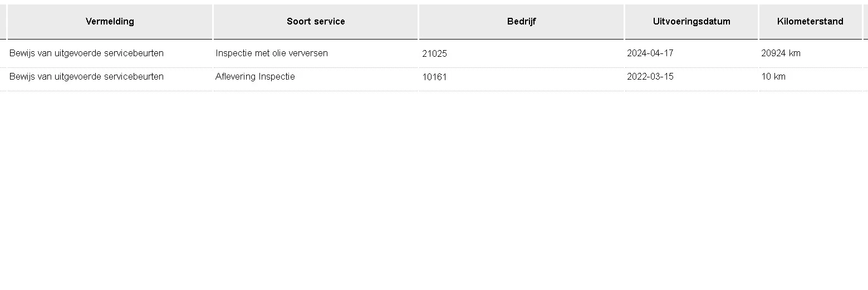Click the narrow header right of Kilometerstand
Viewport: 868px width, 290px height.
click(865, 22)
